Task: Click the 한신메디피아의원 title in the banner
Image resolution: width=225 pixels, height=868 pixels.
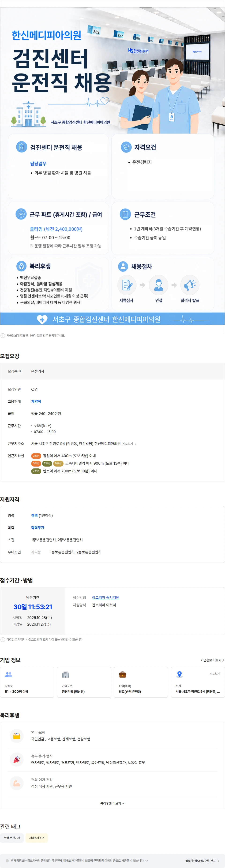Action: 46,35
